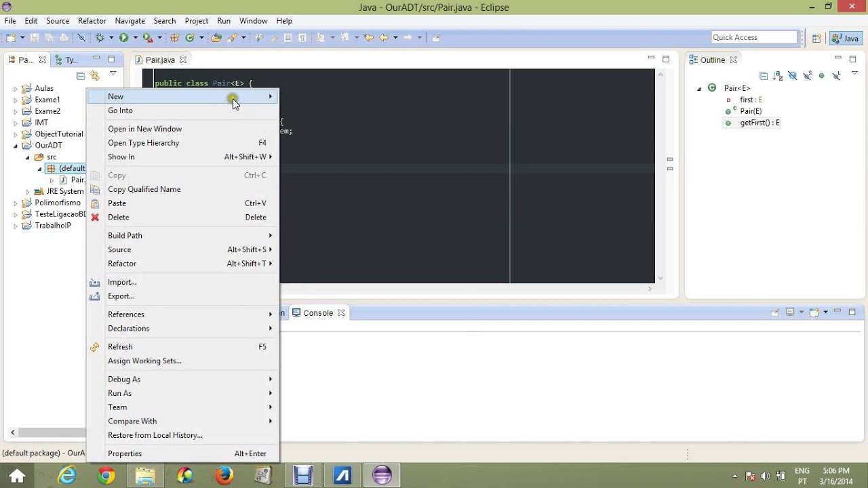The image size is (868, 488).
Task: Open the Outline view menu arrow
Action: point(853,74)
